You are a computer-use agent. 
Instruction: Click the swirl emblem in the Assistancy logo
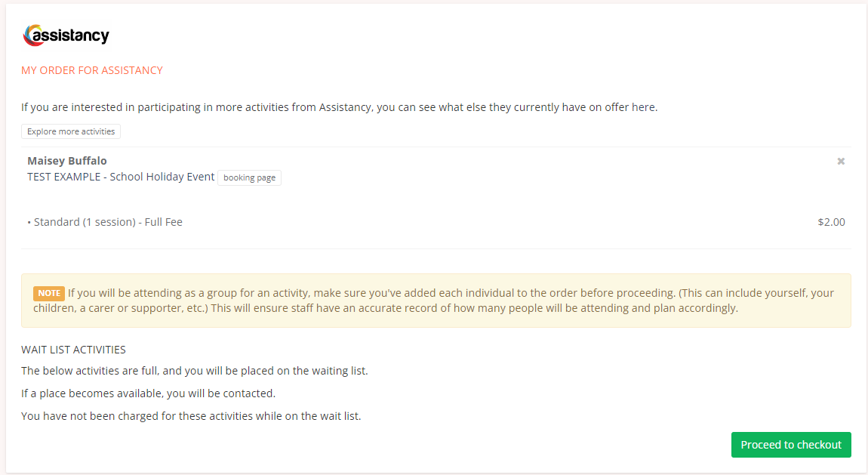30,35
